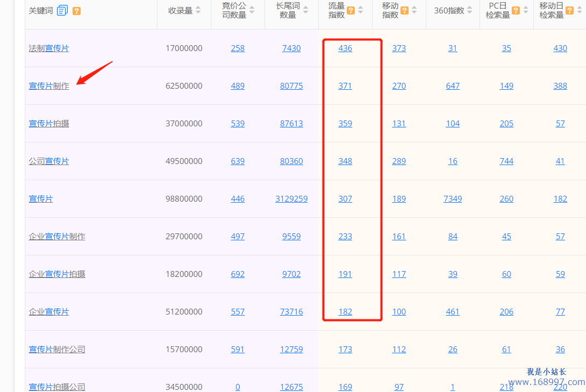Image resolution: width=586 pixels, height=392 pixels.
Task: Click long-tail count 12759
Action: click(291, 350)
